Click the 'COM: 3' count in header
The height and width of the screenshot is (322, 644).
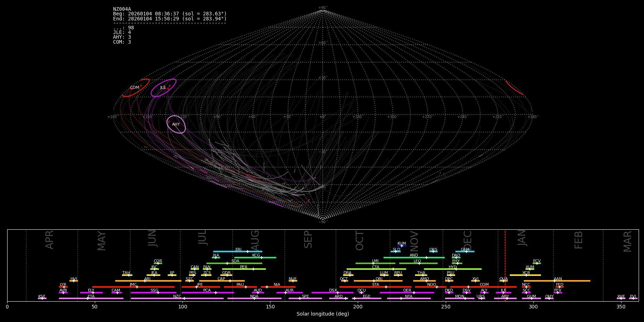coord(122,42)
